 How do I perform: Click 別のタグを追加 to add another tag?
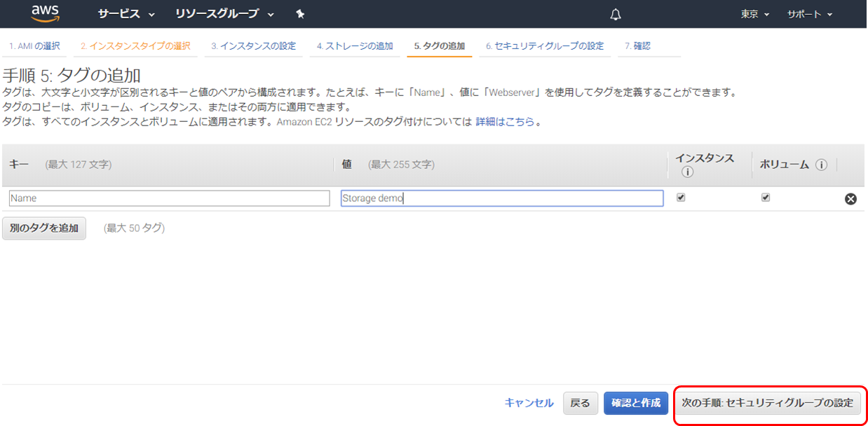coord(43,228)
